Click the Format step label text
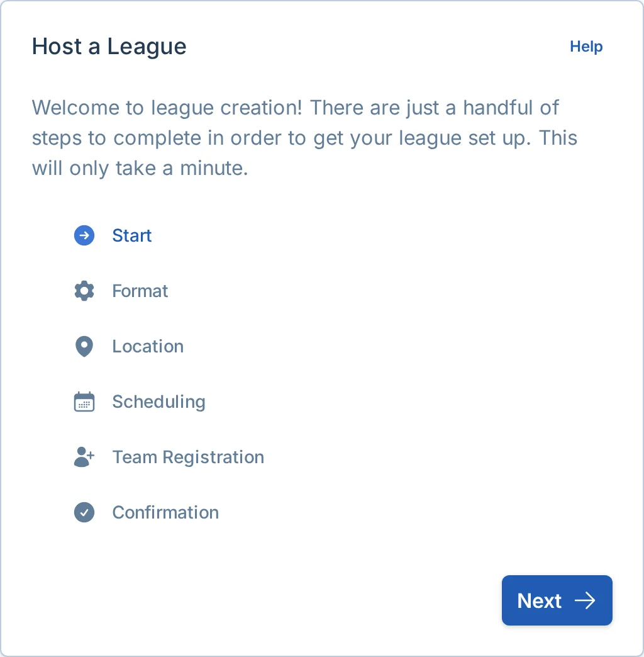Viewport: 644px width, 657px height. pos(140,291)
